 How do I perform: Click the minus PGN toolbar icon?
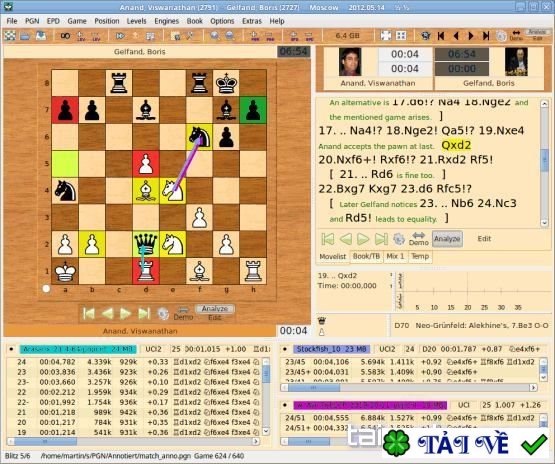coord(270,36)
